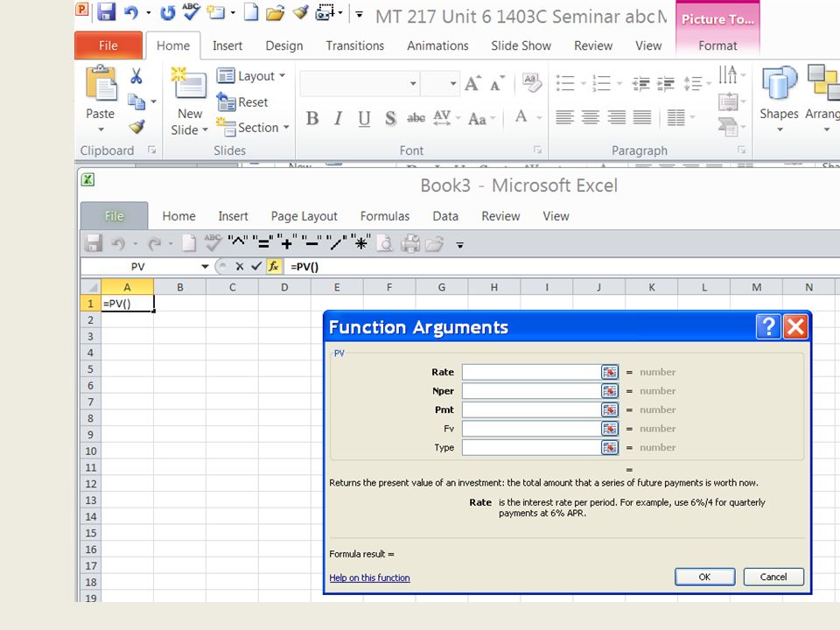The image size is (840, 630).
Task: Click the New Slide icon
Action: (189, 83)
